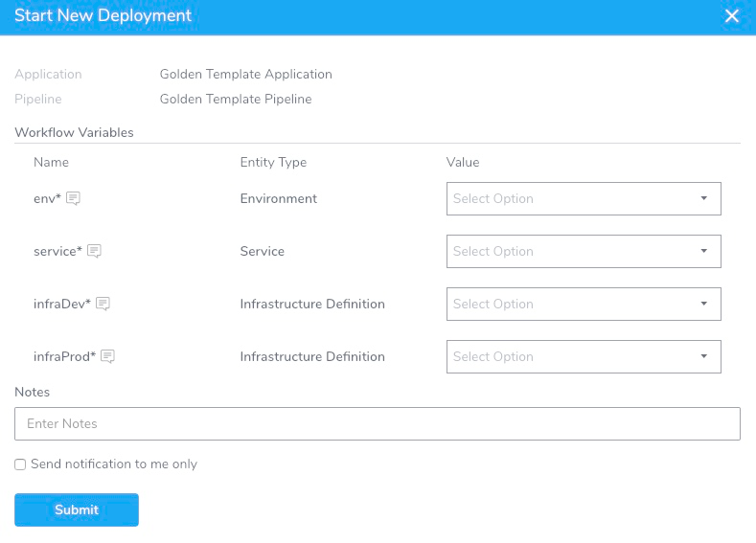Click the infraDev variable comment icon
The height and width of the screenshot is (543, 756).
coord(103,304)
